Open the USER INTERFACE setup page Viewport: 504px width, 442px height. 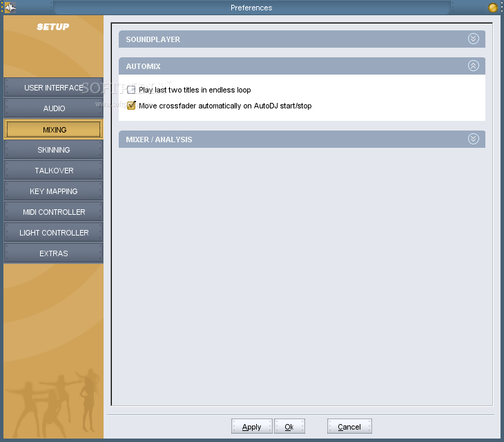pos(53,88)
